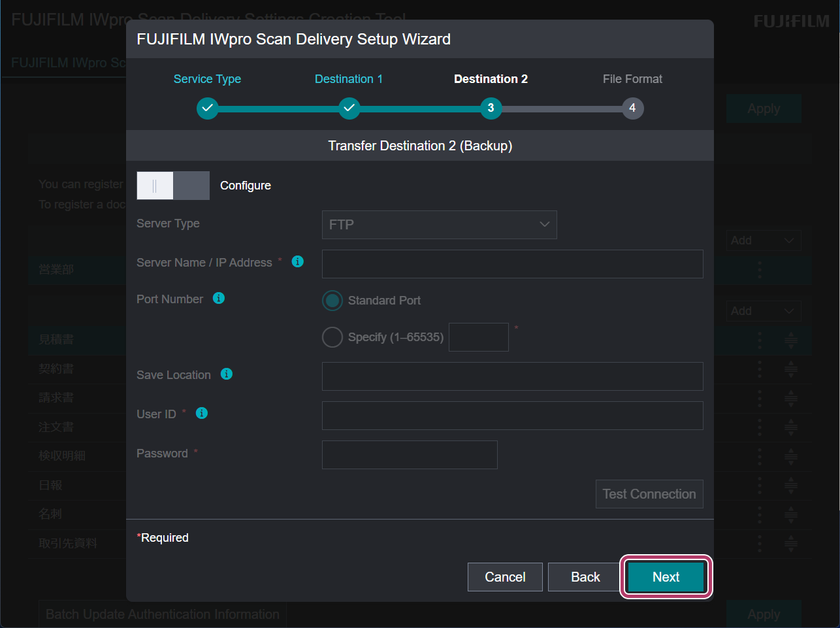This screenshot has width=840, height=628.
Task: Click Apply beside Batch Update Authentication Information
Action: 764,614
